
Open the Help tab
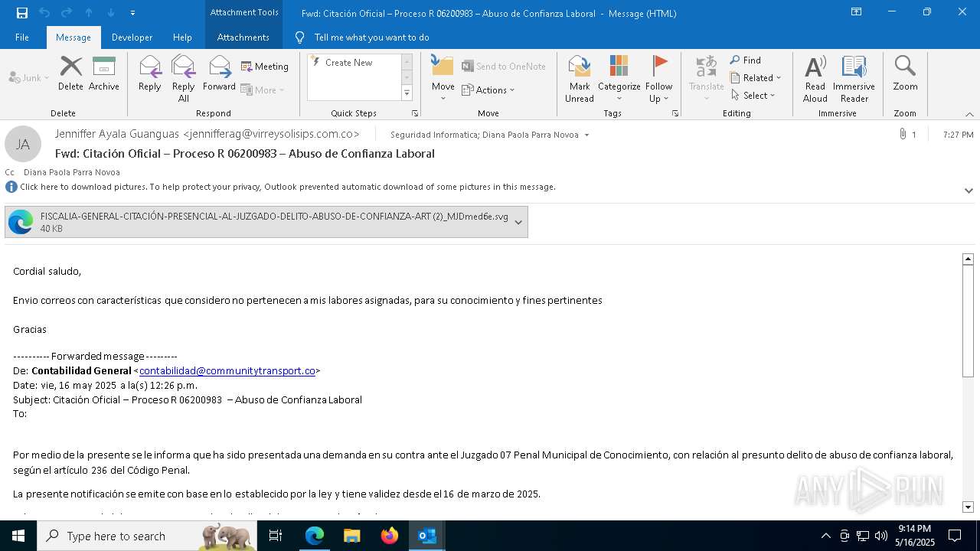pyautogui.click(x=182, y=37)
